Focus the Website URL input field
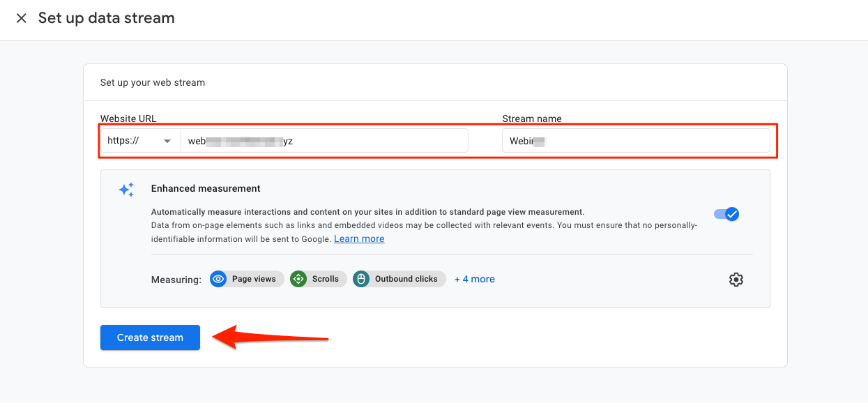868x403 pixels. (x=324, y=141)
